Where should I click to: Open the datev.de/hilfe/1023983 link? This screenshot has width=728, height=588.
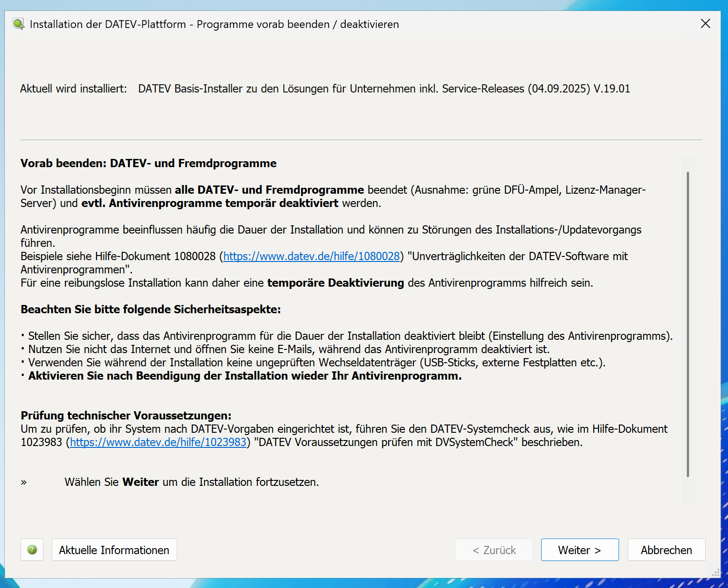pyautogui.click(x=158, y=442)
